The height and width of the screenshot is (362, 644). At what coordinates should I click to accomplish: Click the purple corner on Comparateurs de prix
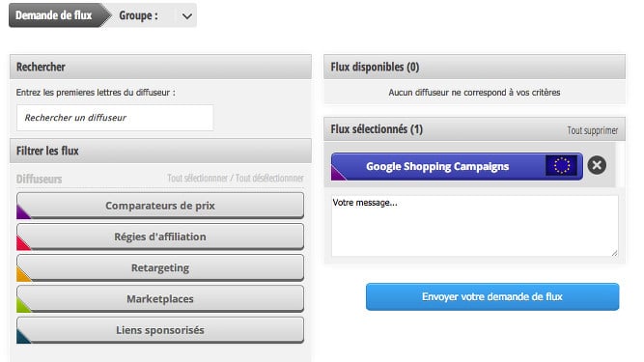(22, 211)
